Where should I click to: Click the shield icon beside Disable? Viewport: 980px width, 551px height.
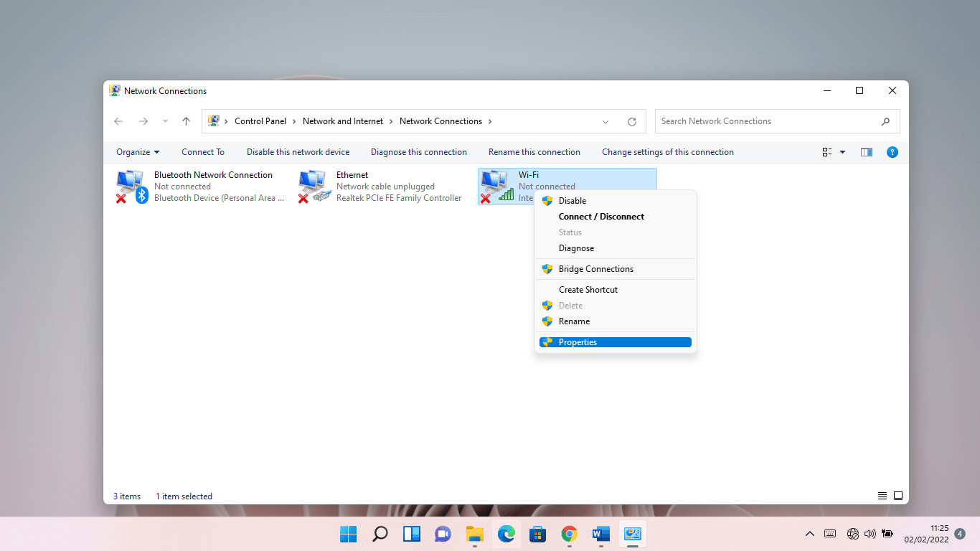[547, 201]
